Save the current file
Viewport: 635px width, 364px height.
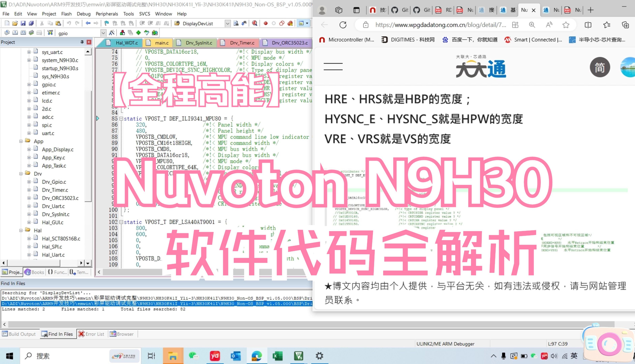tap(23, 23)
